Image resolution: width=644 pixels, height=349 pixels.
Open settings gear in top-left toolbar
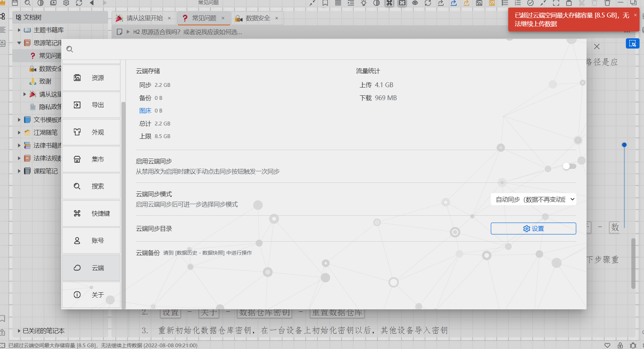coord(66,3)
